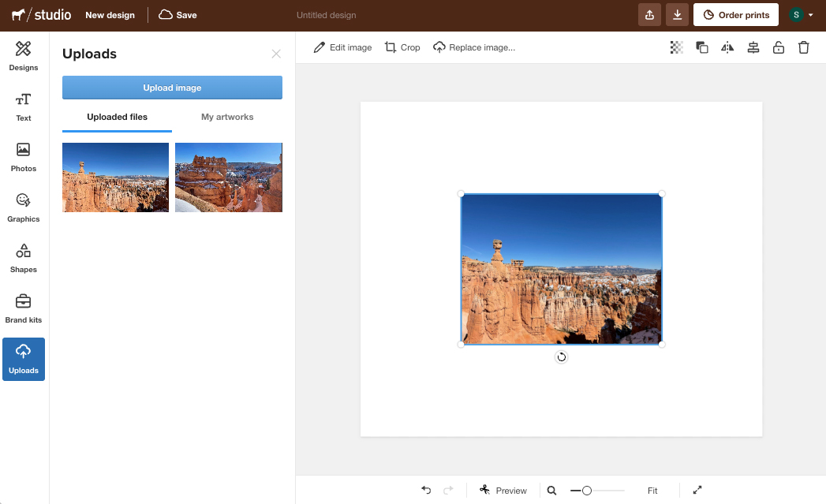Viewport: 826px width, 504px height.
Task: Expand the Fit zoom level selector
Action: (652, 490)
